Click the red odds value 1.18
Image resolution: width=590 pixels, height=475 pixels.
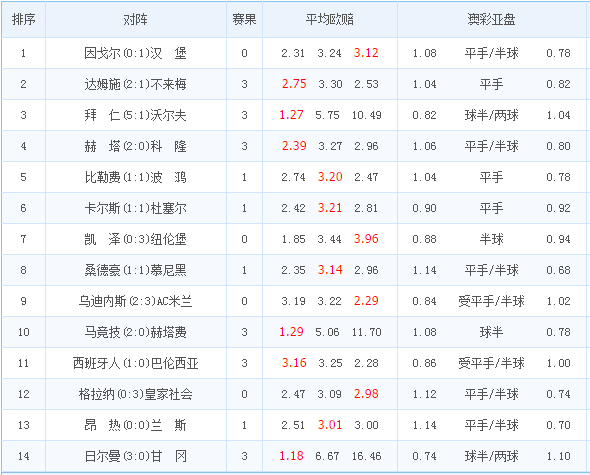coord(291,456)
